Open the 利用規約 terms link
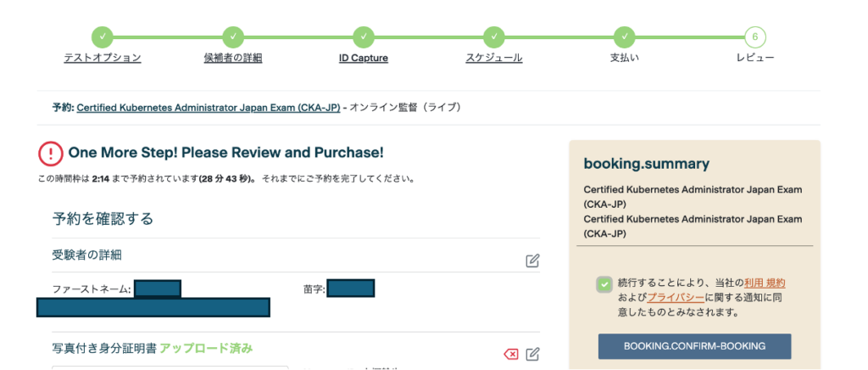This screenshot has height=370, width=868. (771, 283)
